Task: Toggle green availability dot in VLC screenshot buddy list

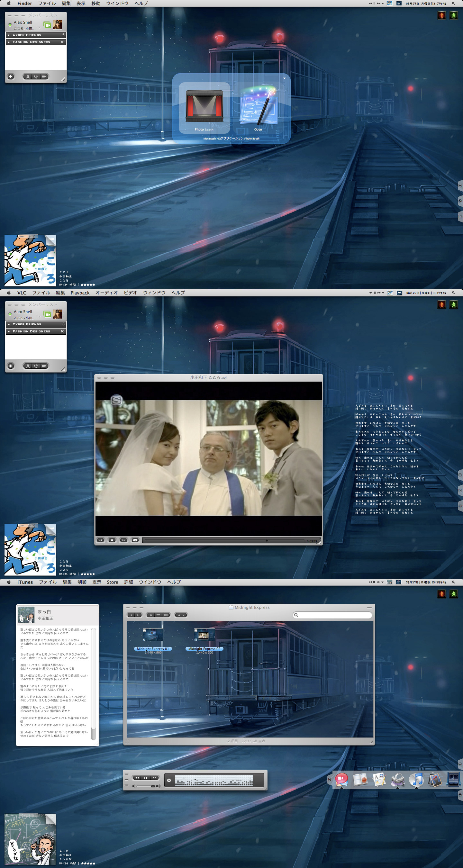Action: click(10, 314)
